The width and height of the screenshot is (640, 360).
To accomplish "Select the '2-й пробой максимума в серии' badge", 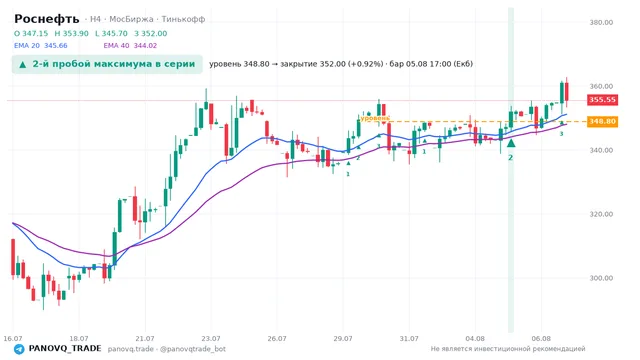I will tap(107, 64).
